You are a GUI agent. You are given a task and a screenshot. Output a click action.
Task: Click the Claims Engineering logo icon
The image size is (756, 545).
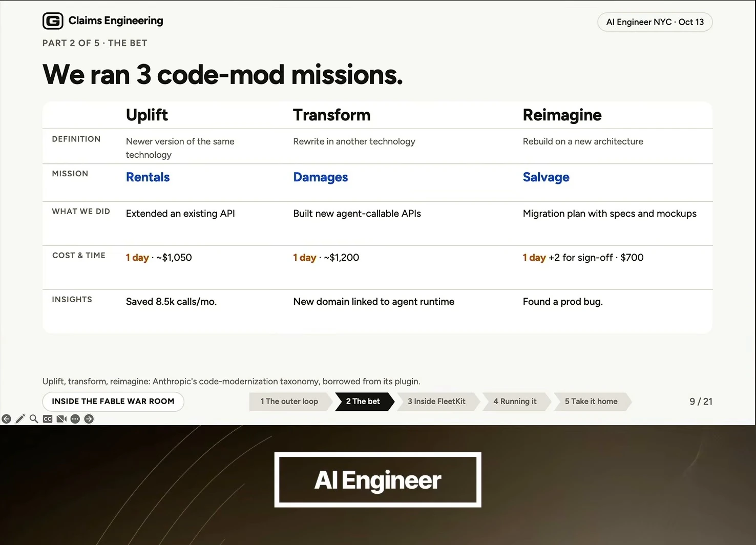[x=53, y=21]
